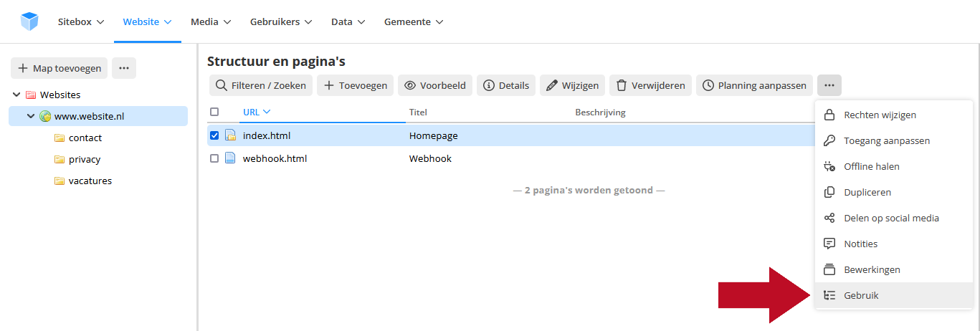The width and height of the screenshot is (980, 331).
Task: Click the Beschrijving column header
Action: tap(600, 112)
